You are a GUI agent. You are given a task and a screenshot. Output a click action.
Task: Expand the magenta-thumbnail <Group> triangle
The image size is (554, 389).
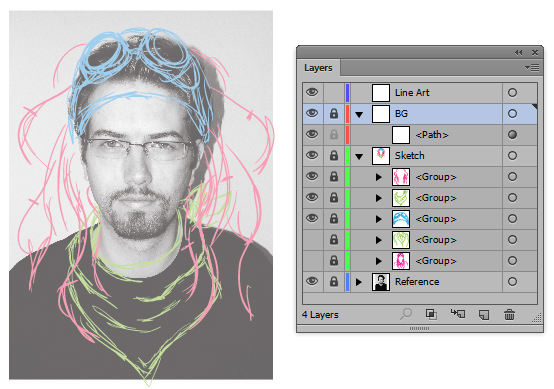coord(378,261)
